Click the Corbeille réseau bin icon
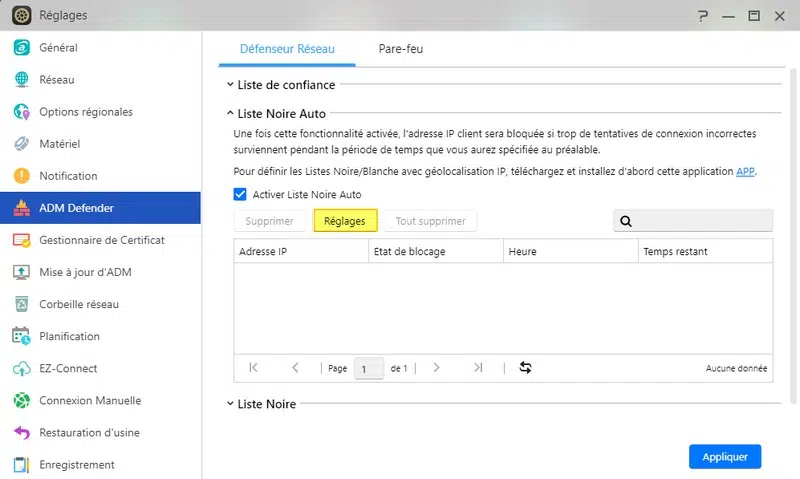800x479 pixels. click(x=21, y=304)
